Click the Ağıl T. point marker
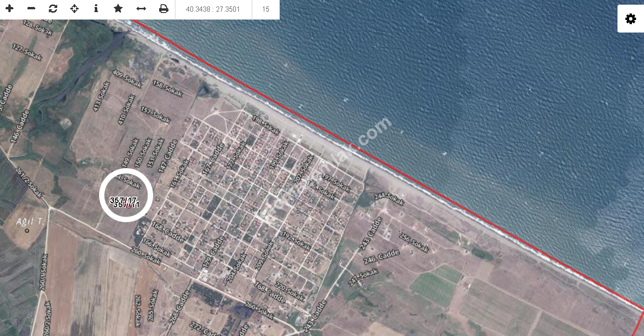The width and height of the screenshot is (644, 336). point(27,231)
